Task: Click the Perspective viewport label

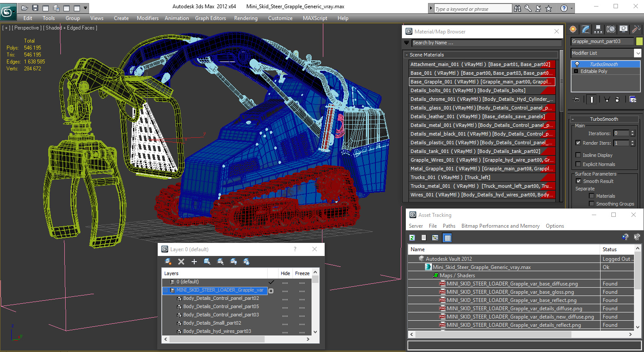Action: click(27, 28)
